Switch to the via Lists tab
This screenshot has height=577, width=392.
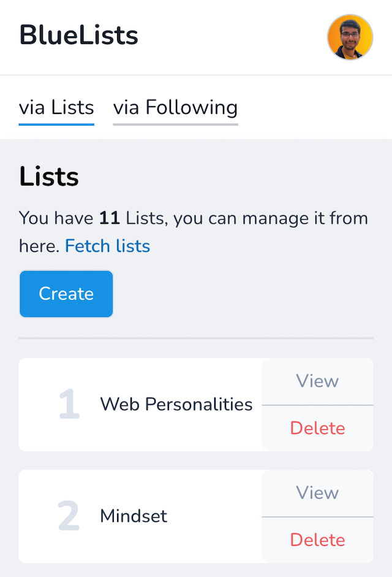pos(56,108)
